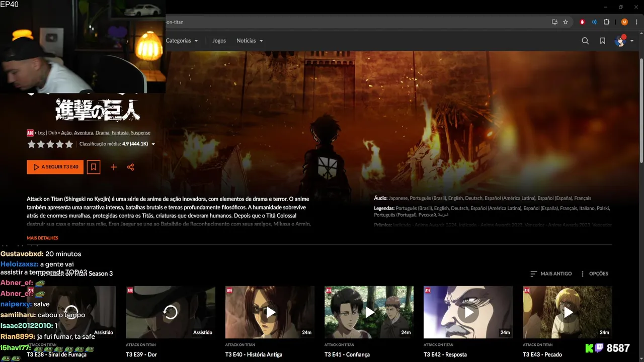Open the OPÇÕES menu

tap(594, 274)
